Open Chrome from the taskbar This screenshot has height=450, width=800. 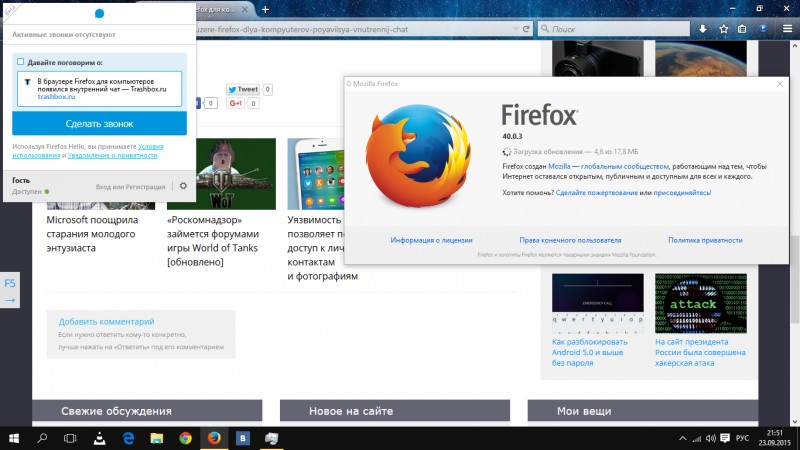(185, 437)
